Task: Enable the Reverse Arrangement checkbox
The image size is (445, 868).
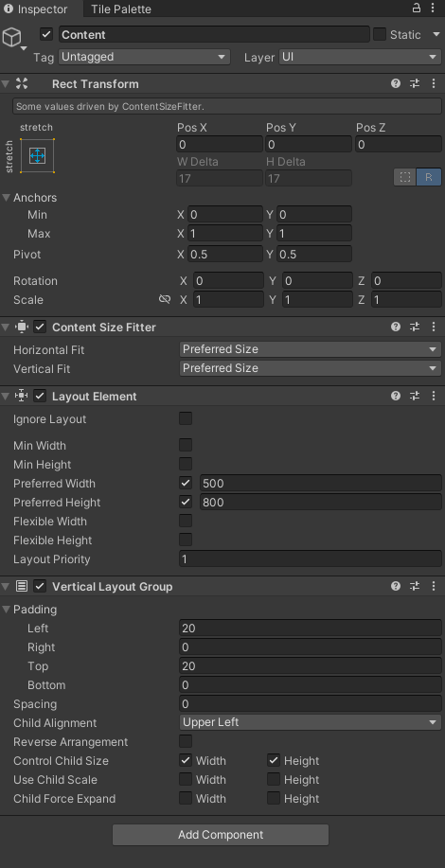Action: point(186,741)
